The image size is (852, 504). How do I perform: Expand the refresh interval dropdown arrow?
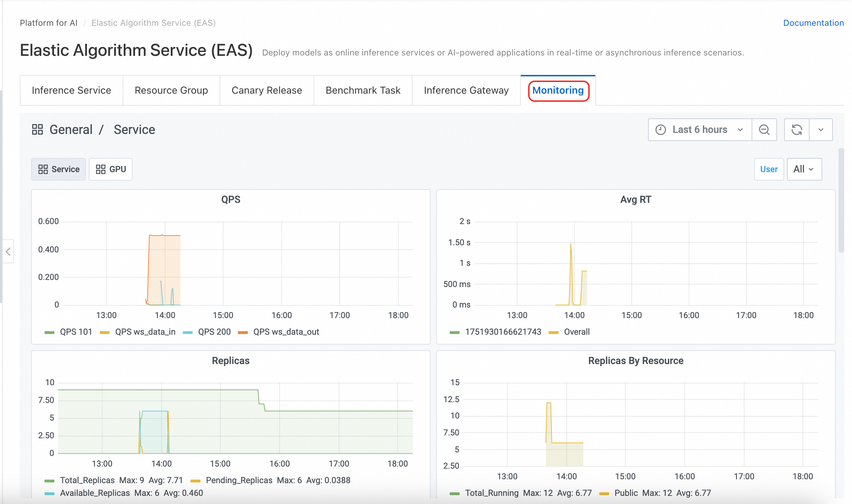tap(821, 130)
